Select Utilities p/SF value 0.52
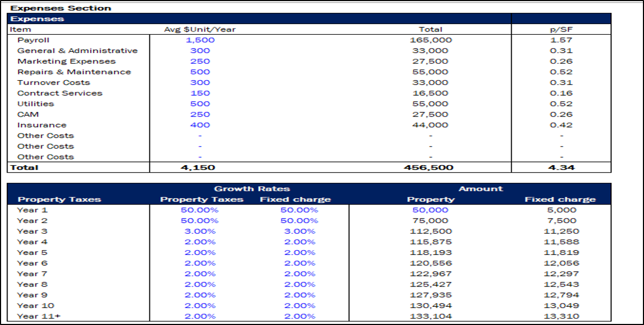Viewport: 644px width, 325px height. pyautogui.click(x=561, y=104)
